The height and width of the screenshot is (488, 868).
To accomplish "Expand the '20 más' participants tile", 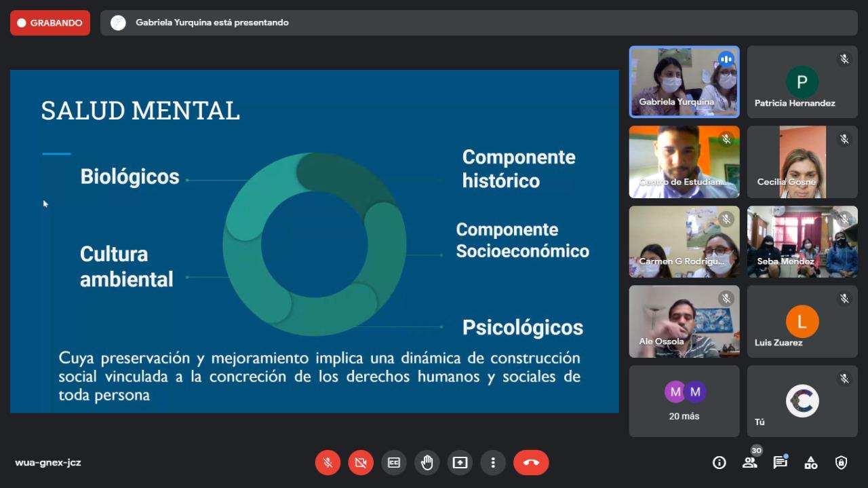I will (684, 401).
